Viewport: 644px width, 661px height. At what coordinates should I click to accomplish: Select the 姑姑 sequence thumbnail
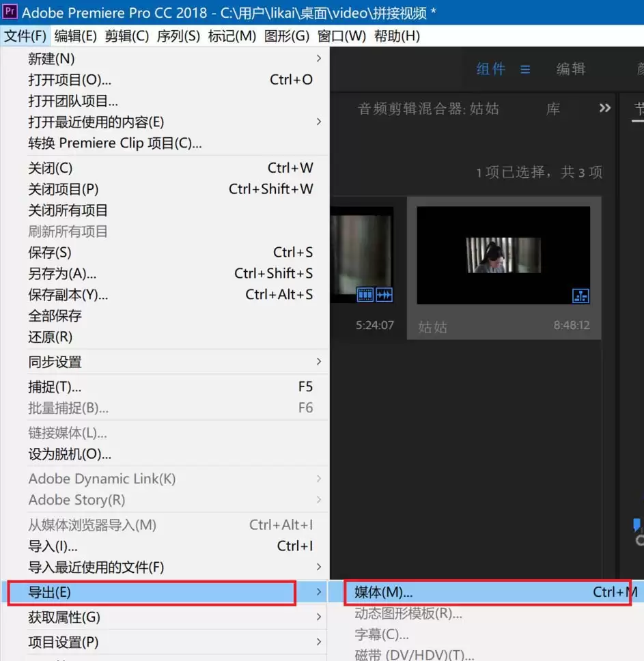click(x=503, y=255)
